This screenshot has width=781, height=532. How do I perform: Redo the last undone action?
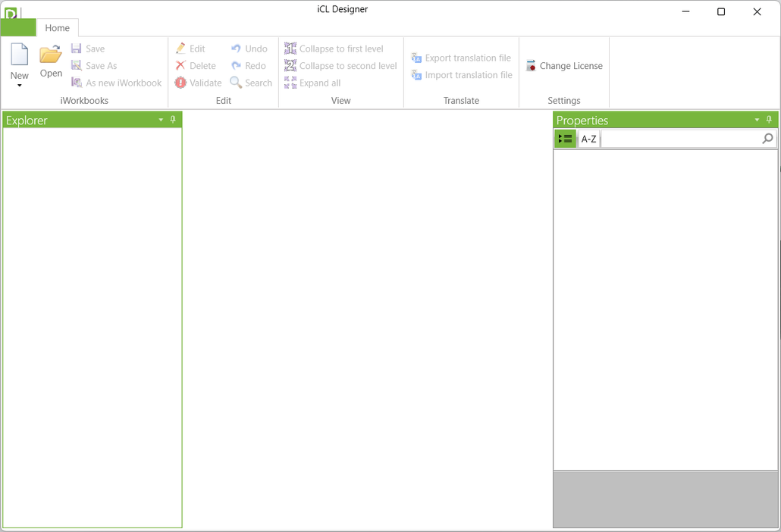[249, 65]
